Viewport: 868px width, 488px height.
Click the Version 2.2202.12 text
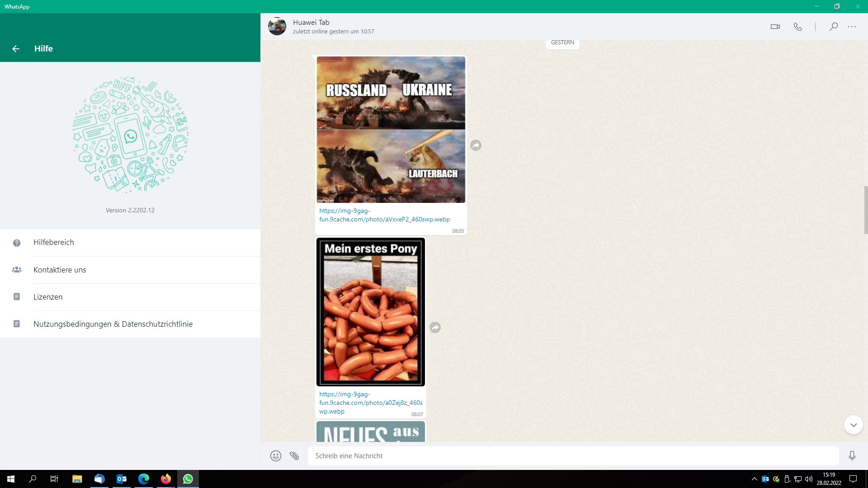tap(130, 210)
